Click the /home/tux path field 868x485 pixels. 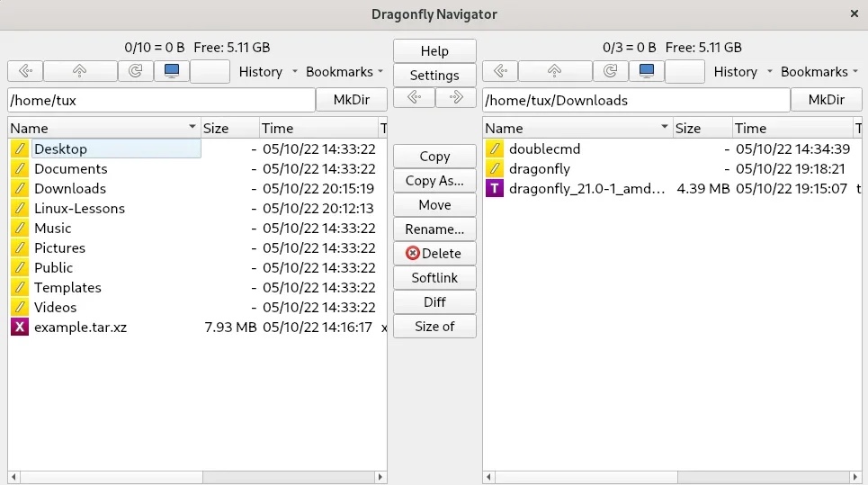[x=161, y=100]
